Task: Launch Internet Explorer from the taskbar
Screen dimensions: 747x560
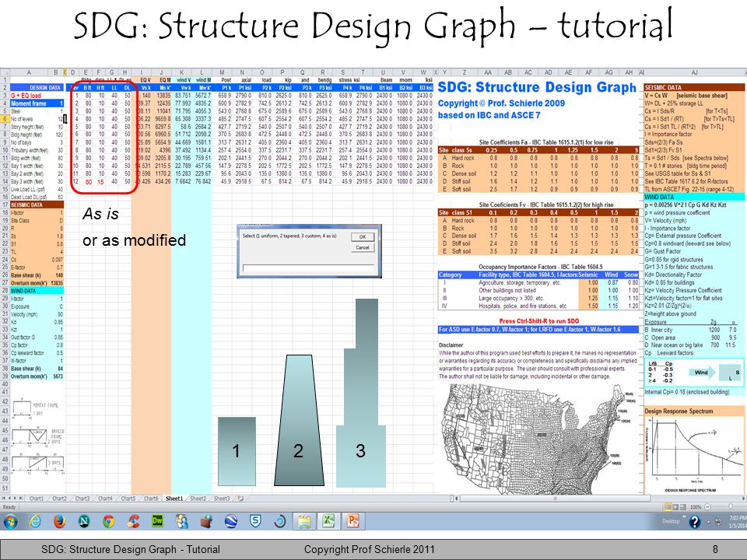Action: (35, 521)
